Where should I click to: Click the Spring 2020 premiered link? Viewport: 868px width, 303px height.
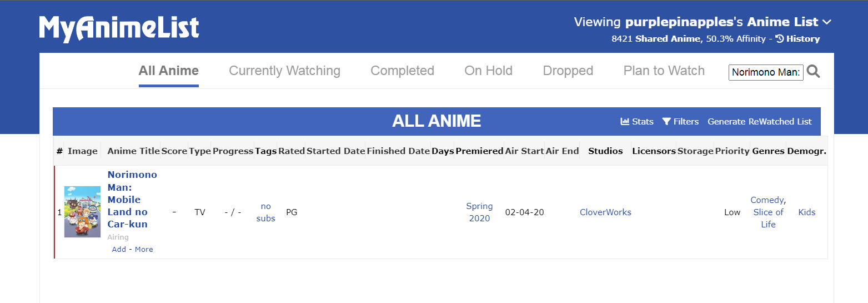click(479, 212)
